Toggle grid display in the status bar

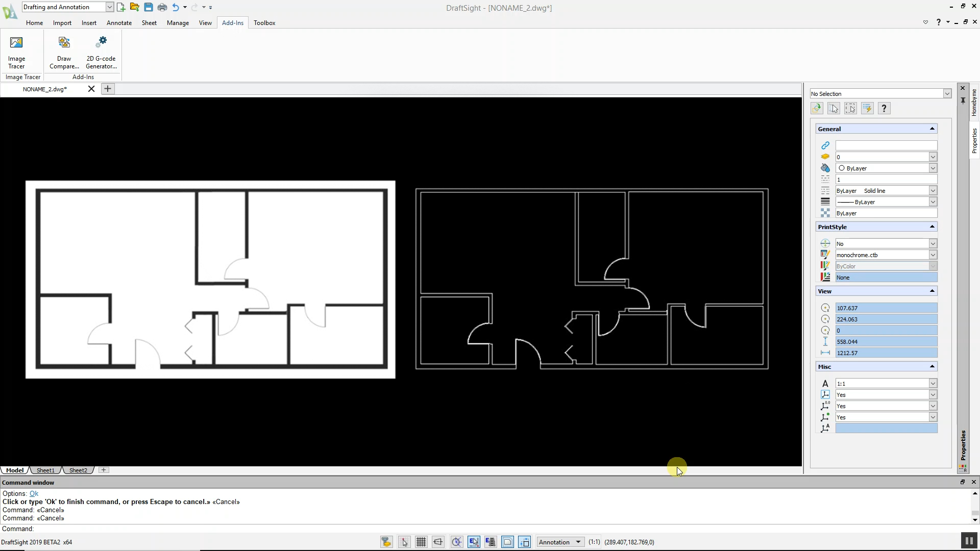point(421,542)
